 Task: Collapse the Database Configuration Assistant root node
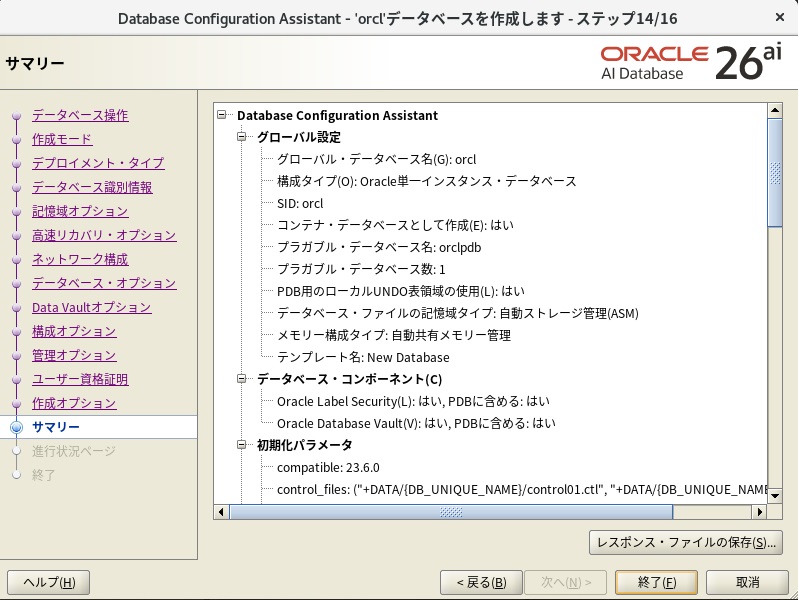[221, 115]
